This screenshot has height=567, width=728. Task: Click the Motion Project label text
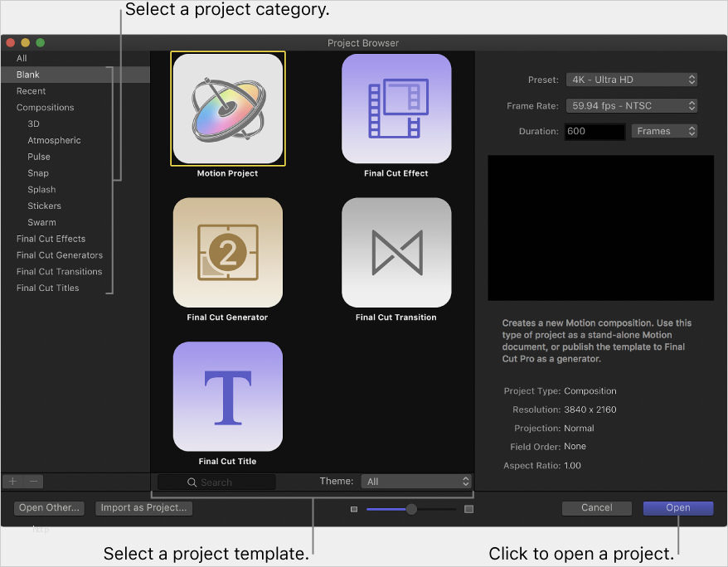point(227,173)
